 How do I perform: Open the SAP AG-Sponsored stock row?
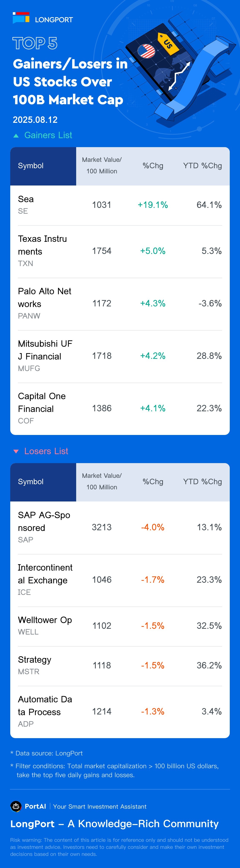click(120, 527)
